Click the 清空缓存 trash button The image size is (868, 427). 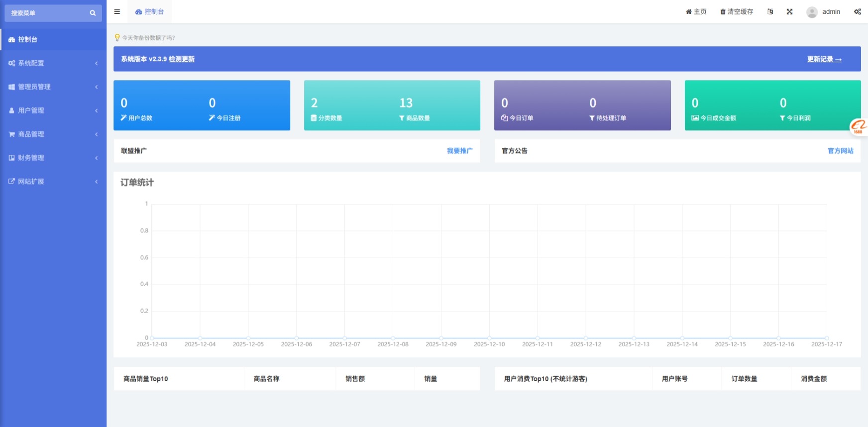(x=737, y=11)
